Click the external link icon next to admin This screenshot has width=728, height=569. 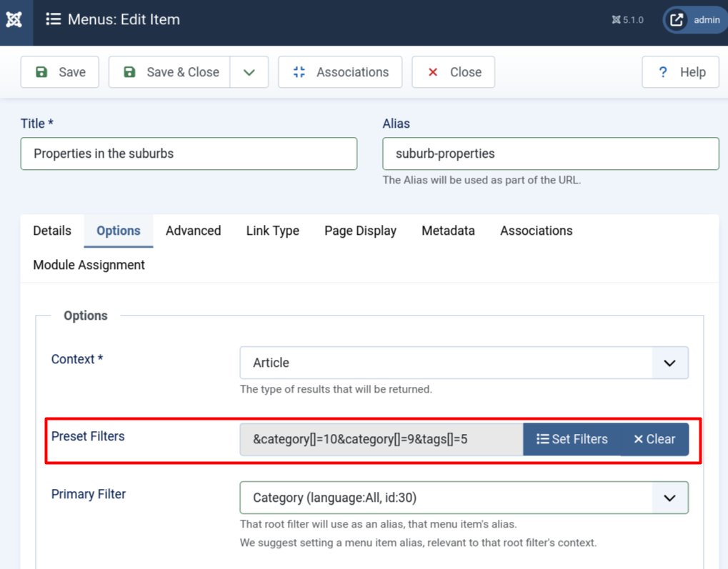676,20
